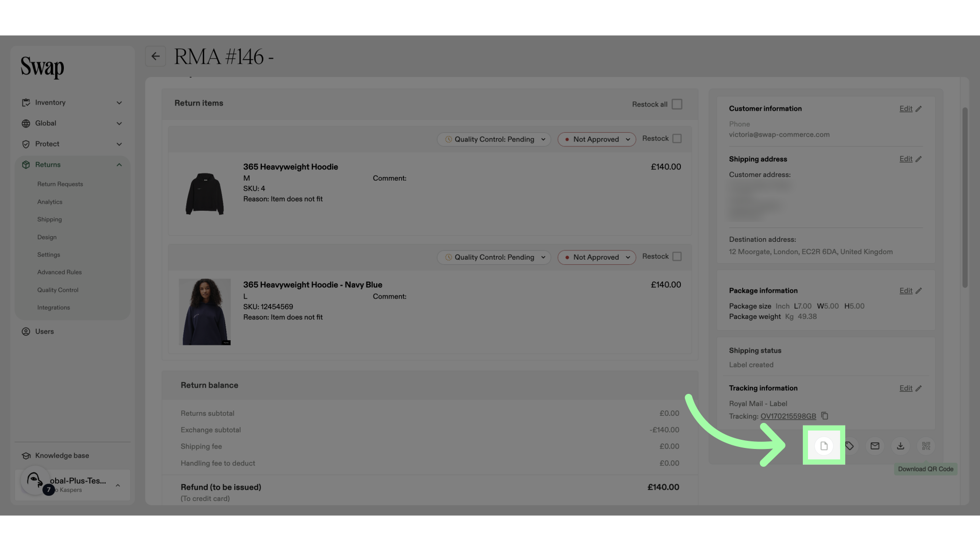The width and height of the screenshot is (980, 551).
Task: Click the Global globe icon in sidebar
Action: pos(26,123)
